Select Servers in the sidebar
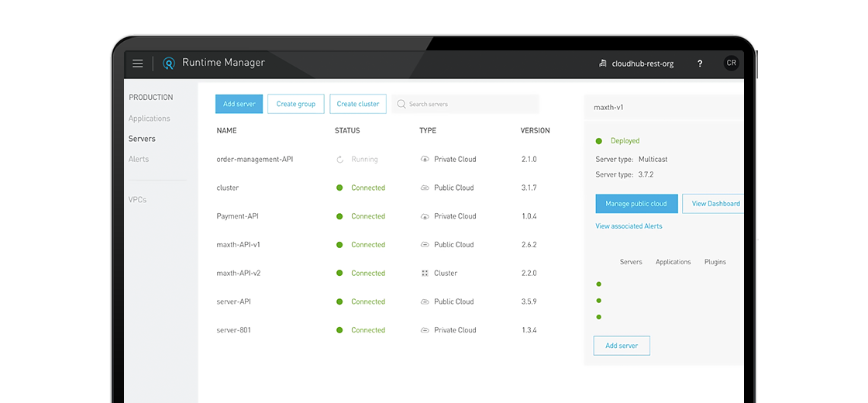The height and width of the screenshot is (403, 868). [x=142, y=139]
